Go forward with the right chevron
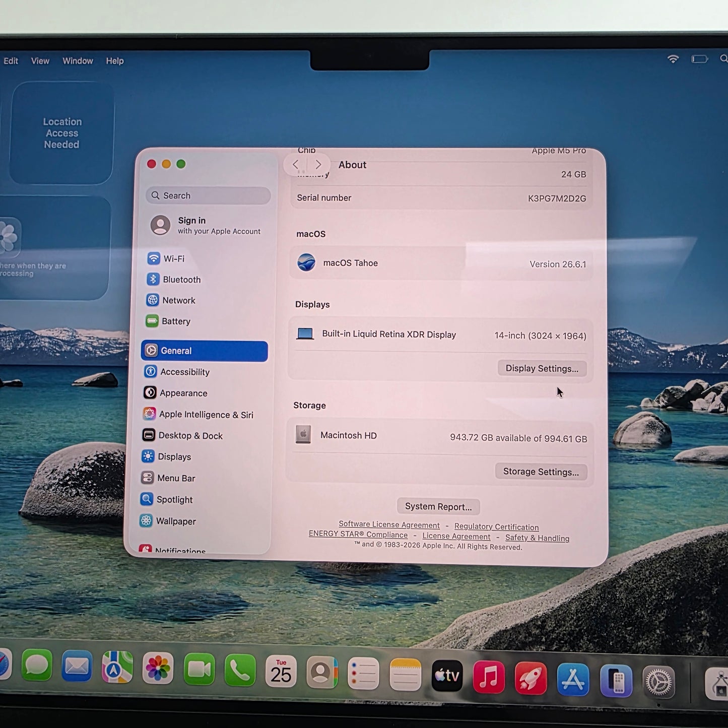728x728 pixels. (318, 164)
